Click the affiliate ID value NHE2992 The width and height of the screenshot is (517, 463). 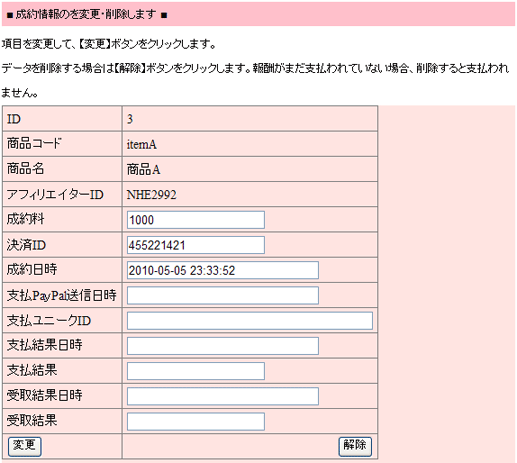point(151,195)
